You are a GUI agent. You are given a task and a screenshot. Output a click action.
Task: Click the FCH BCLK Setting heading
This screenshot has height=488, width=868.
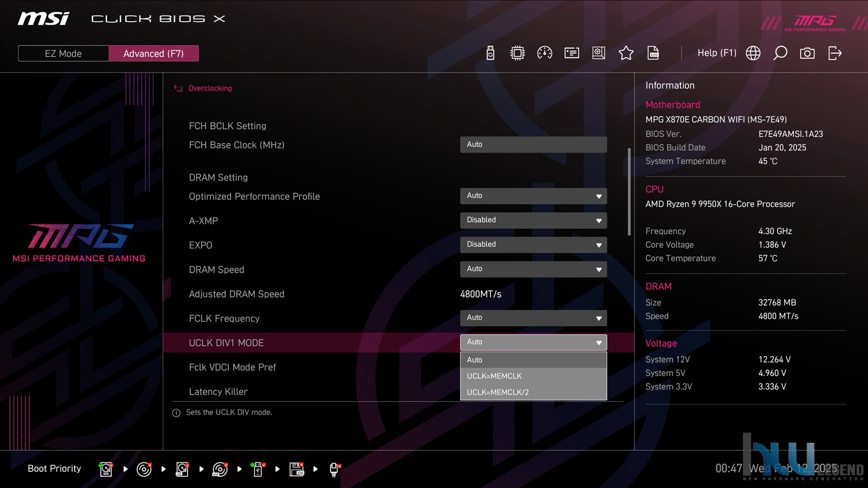coord(227,126)
